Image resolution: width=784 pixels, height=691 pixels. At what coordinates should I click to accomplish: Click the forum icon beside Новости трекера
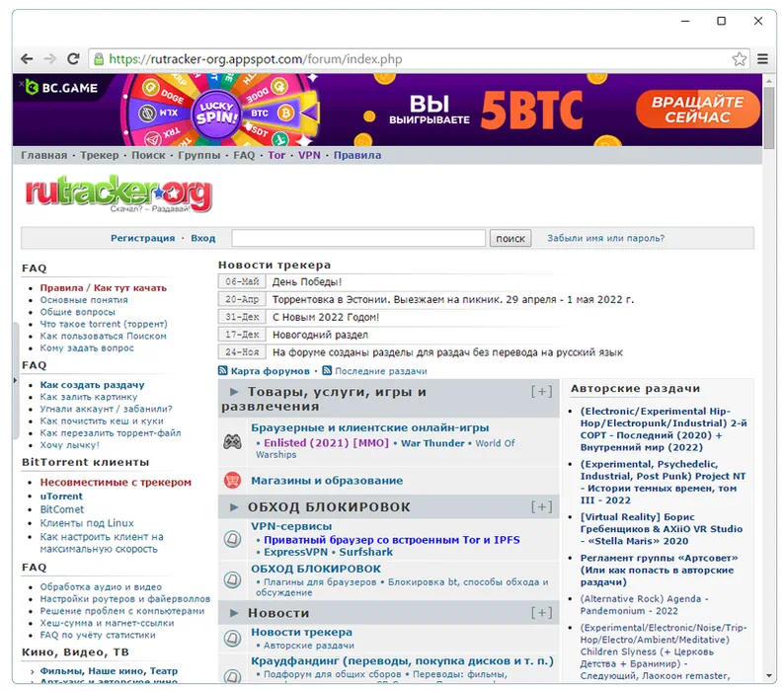(232, 639)
